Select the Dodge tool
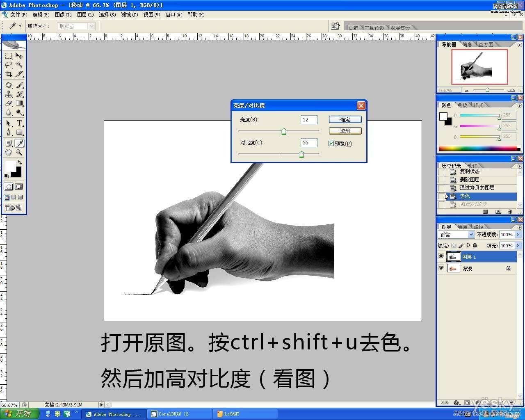525x420 pixels. 19,112
